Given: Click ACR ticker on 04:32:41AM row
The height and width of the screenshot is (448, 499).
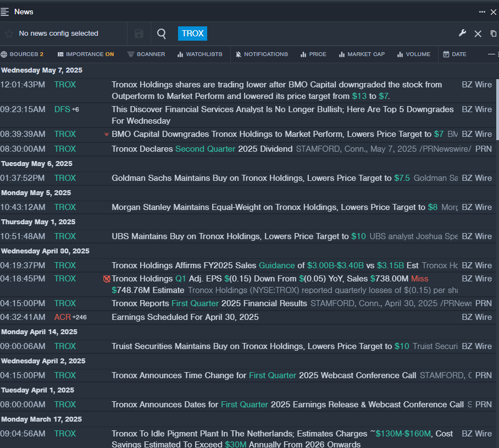Looking at the screenshot, I should click(x=63, y=317).
